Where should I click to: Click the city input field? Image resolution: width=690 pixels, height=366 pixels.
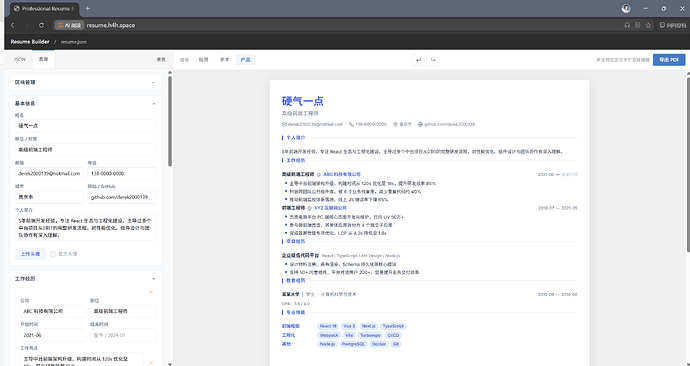(49, 197)
